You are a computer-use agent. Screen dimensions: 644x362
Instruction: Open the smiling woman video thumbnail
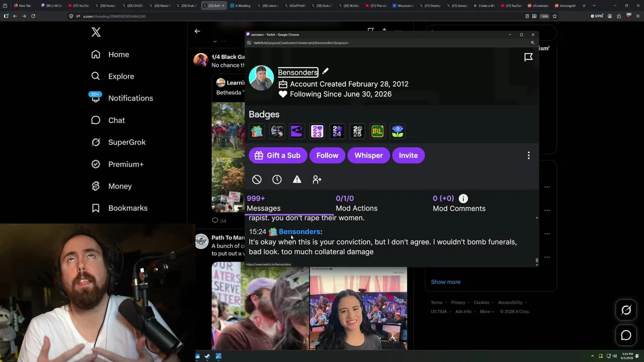tap(358, 308)
